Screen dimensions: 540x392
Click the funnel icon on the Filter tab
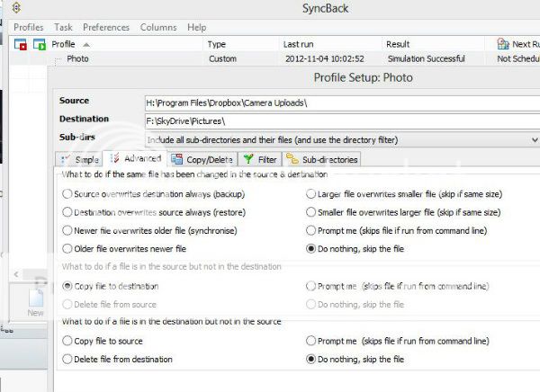[249, 159]
